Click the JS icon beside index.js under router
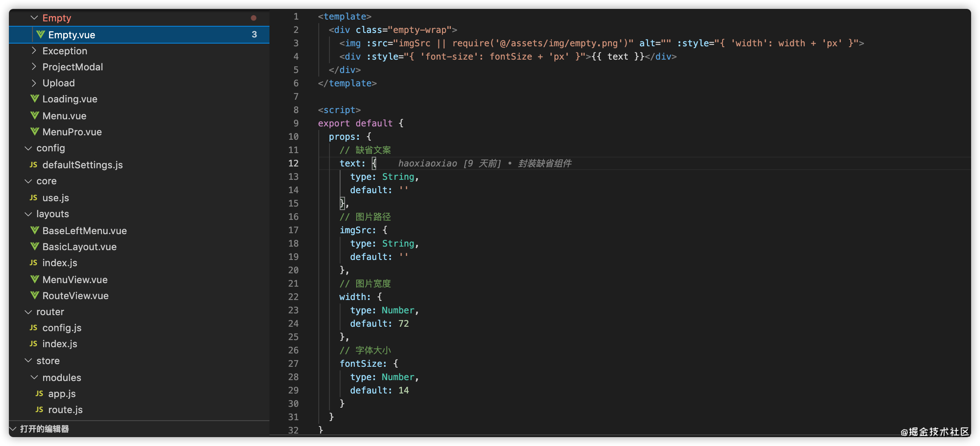The image size is (980, 446). click(34, 344)
